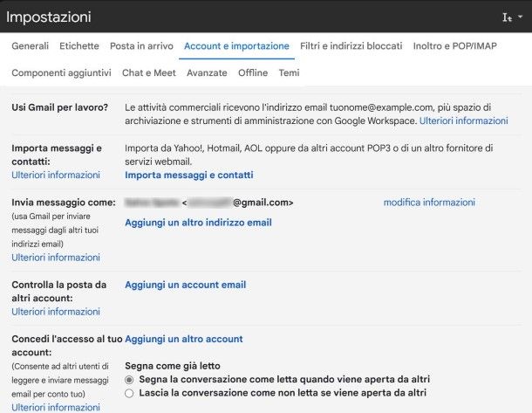The width and height of the screenshot is (532, 413).
Task: Open the Offline settings tab
Action: 253,72
